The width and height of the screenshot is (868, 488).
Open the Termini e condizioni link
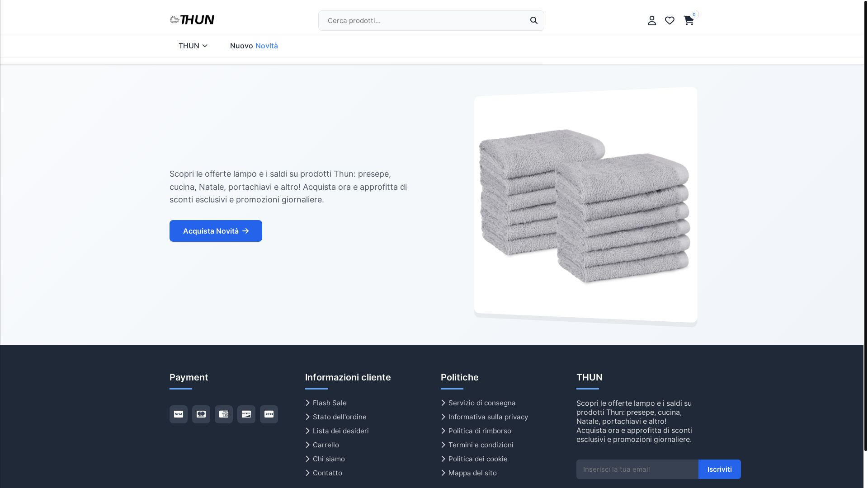pyautogui.click(x=477, y=445)
